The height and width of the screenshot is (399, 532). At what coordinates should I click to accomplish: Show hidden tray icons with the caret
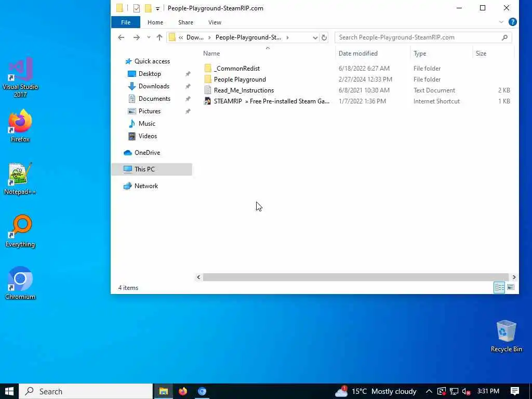pyautogui.click(x=429, y=391)
